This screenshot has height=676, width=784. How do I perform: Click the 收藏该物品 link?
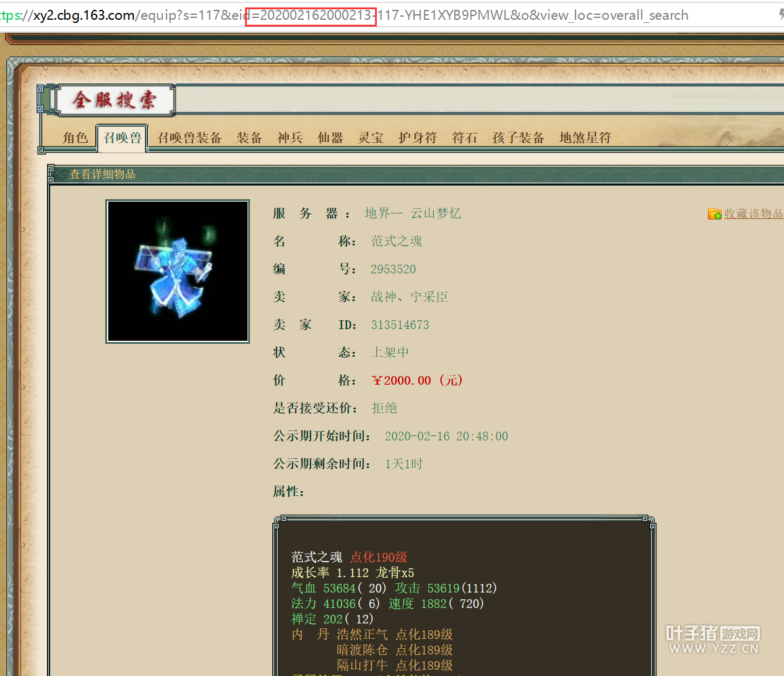point(753,214)
